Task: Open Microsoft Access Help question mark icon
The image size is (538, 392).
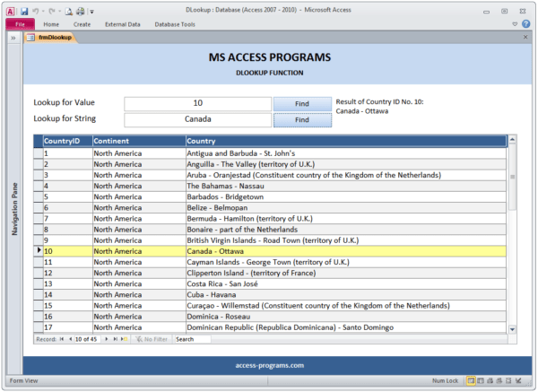Action: click(x=525, y=24)
